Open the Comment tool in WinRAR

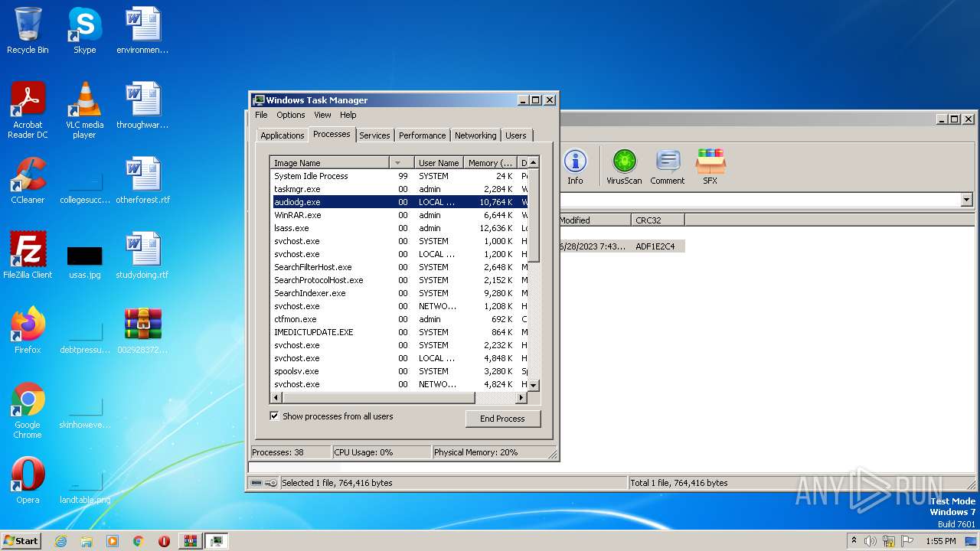tap(668, 167)
